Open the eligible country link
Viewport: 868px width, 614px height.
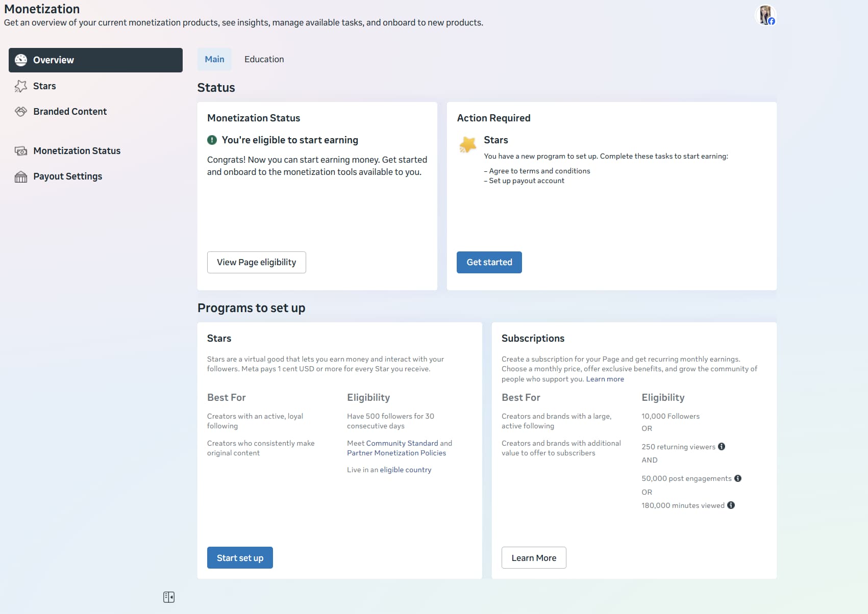[405, 470]
